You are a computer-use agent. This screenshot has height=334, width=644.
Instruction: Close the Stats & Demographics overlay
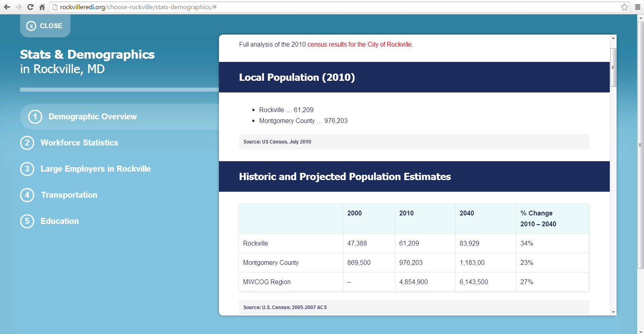tap(45, 26)
